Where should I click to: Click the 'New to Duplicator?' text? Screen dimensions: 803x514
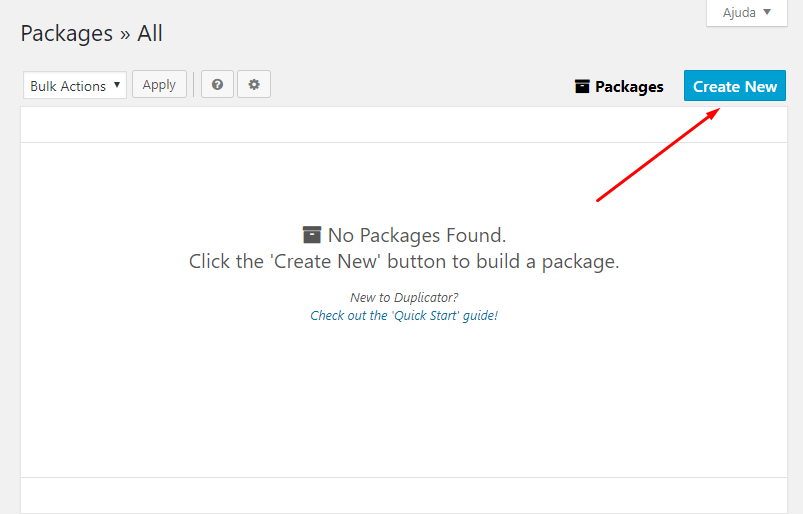tap(404, 297)
